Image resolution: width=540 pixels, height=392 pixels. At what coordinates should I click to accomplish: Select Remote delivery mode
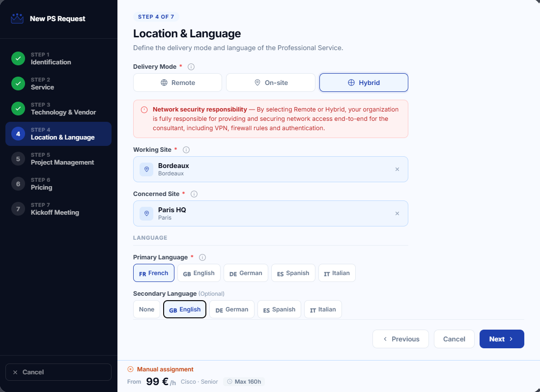click(178, 83)
